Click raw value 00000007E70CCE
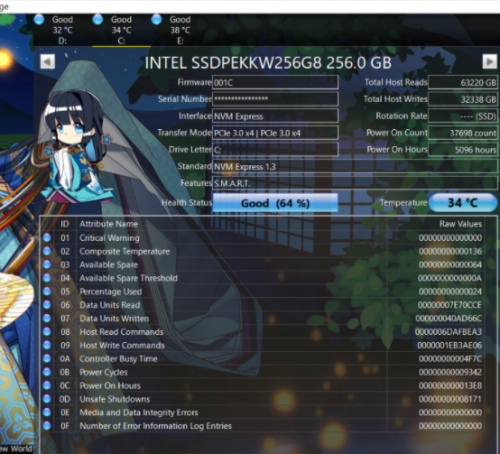The width and height of the screenshot is (500, 454). (450, 305)
